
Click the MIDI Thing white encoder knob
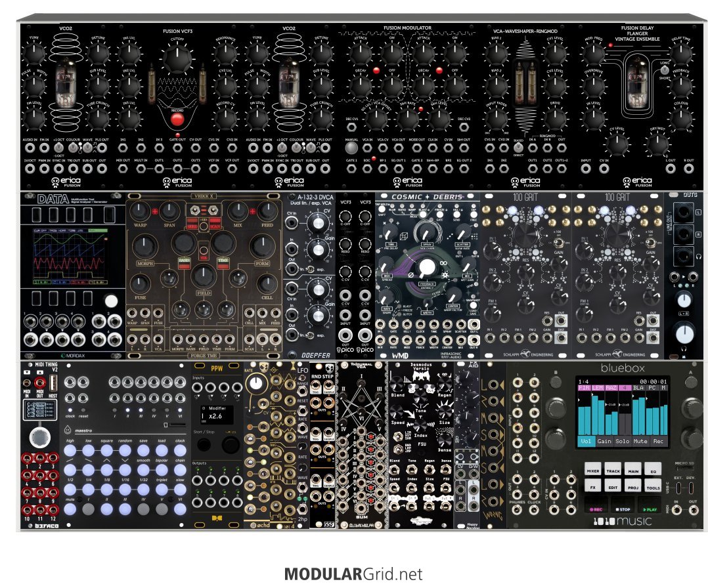coord(39,437)
